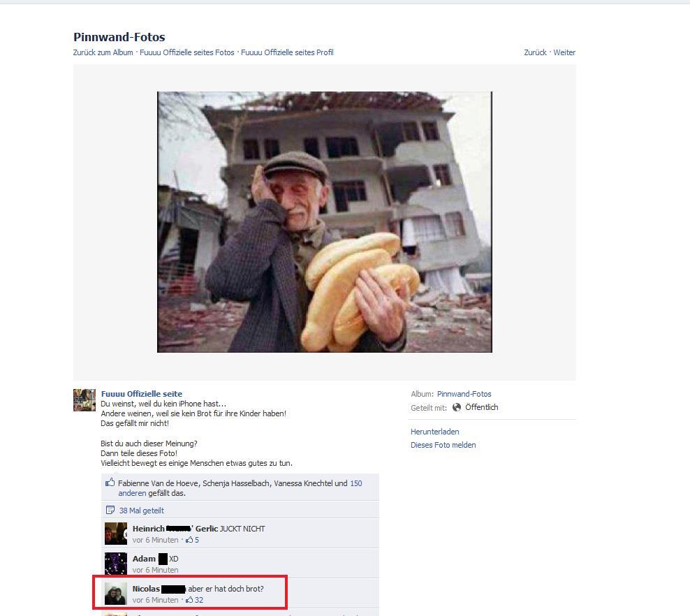Screen dimensions: 690x616
Task: Click the thumbs-up icon beside liker names
Action: [110, 482]
